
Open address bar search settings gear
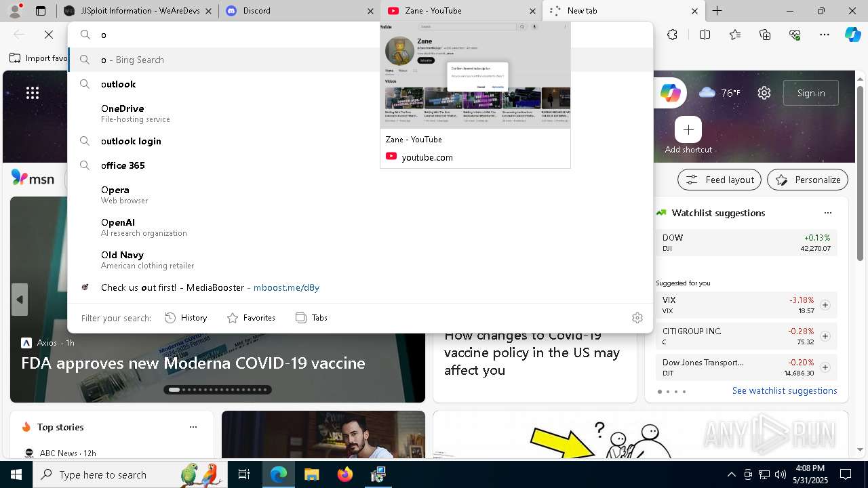click(x=637, y=318)
